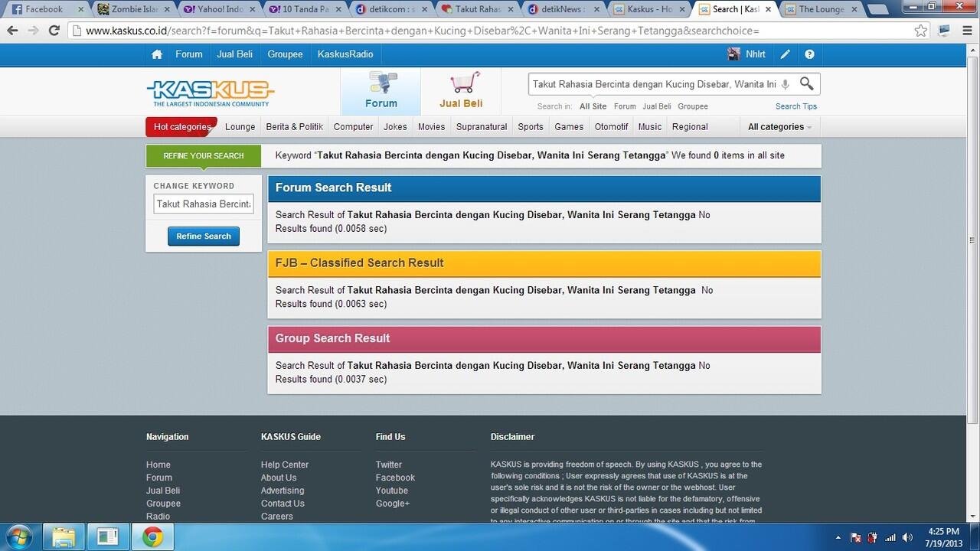
Task: Select Groupee search-in filter
Action: tap(693, 106)
